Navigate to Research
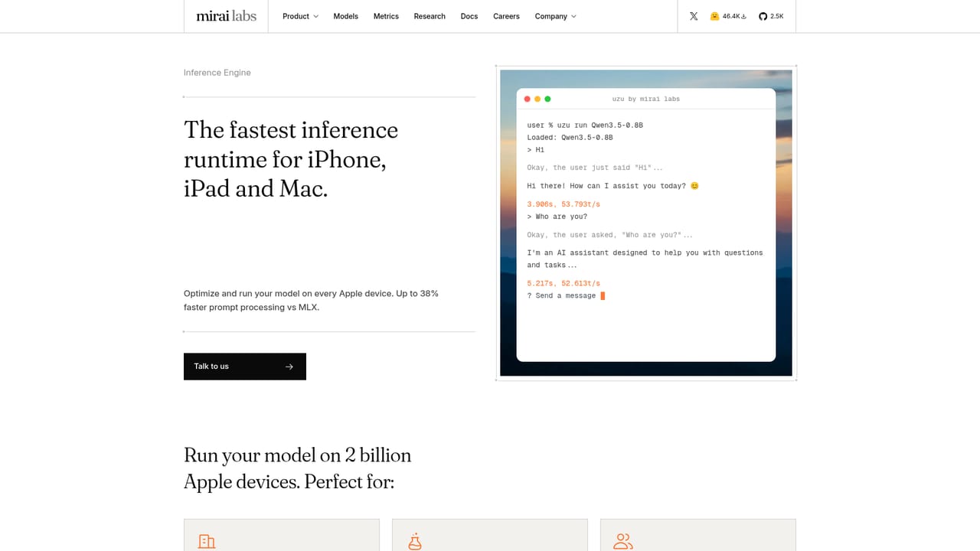 [430, 16]
